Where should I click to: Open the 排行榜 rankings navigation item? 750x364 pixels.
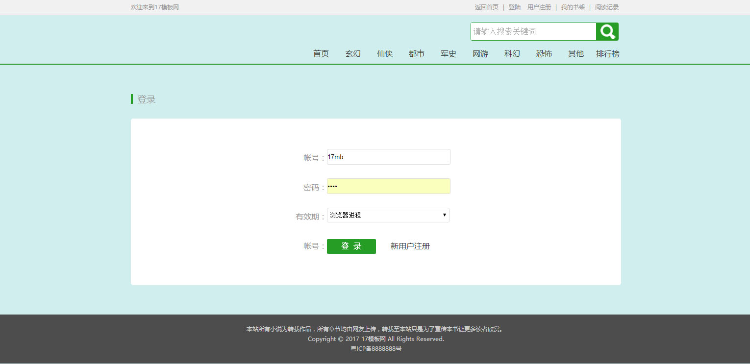(607, 54)
